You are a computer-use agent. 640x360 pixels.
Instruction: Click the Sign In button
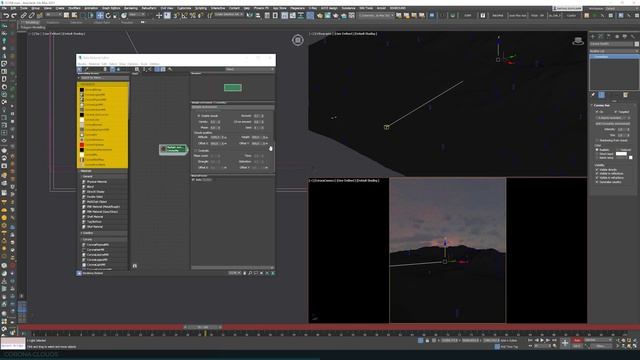(567, 8)
